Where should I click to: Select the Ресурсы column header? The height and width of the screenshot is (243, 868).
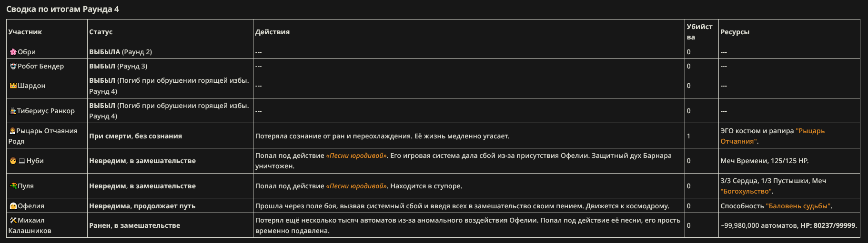point(735,32)
